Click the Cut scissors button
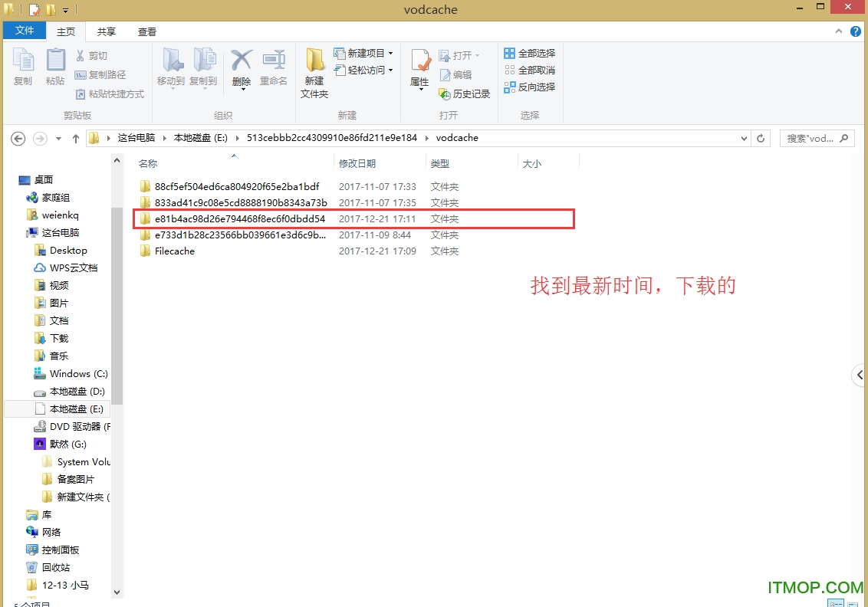 [91, 55]
